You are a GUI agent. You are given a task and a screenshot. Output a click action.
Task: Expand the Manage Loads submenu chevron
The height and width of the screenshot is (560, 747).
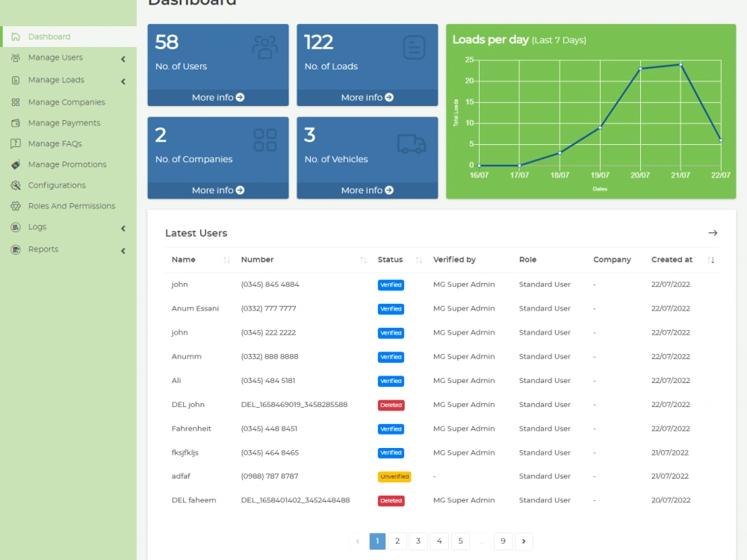coord(123,81)
